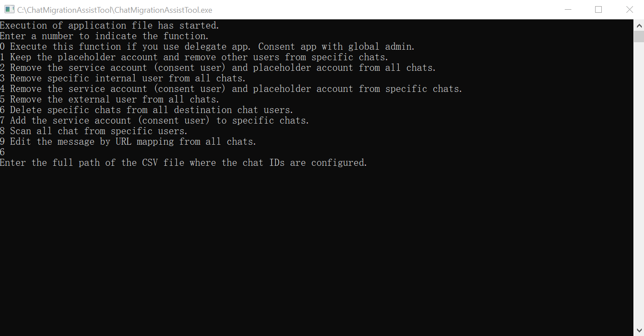Click the line 'Execution of application file has started.'
This screenshot has height=336, width=644.
[x=110, y=26]
